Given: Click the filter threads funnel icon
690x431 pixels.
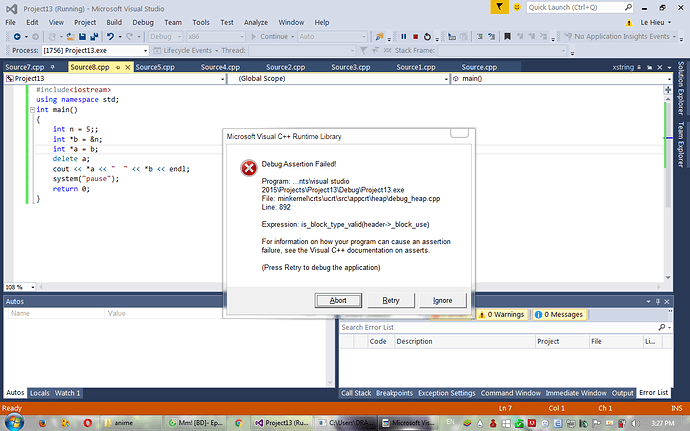Looking at the screenshot, I should pyautogui.click(x=363, y=51).
